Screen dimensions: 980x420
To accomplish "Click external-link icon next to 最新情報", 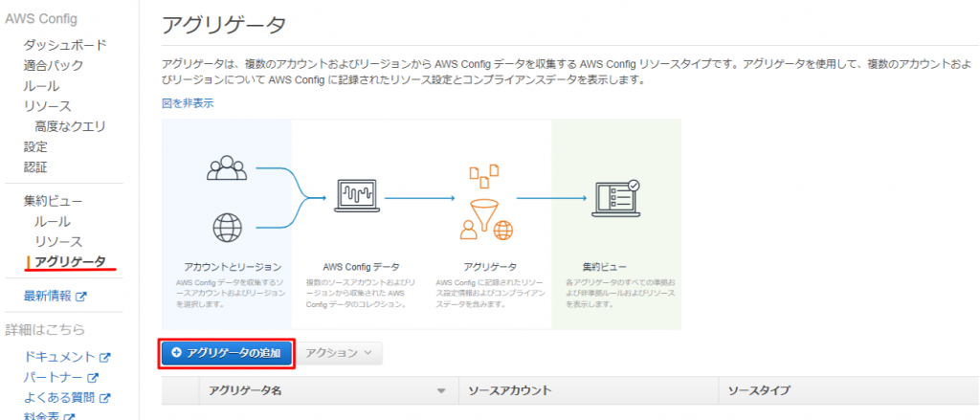I will point(80,297).
